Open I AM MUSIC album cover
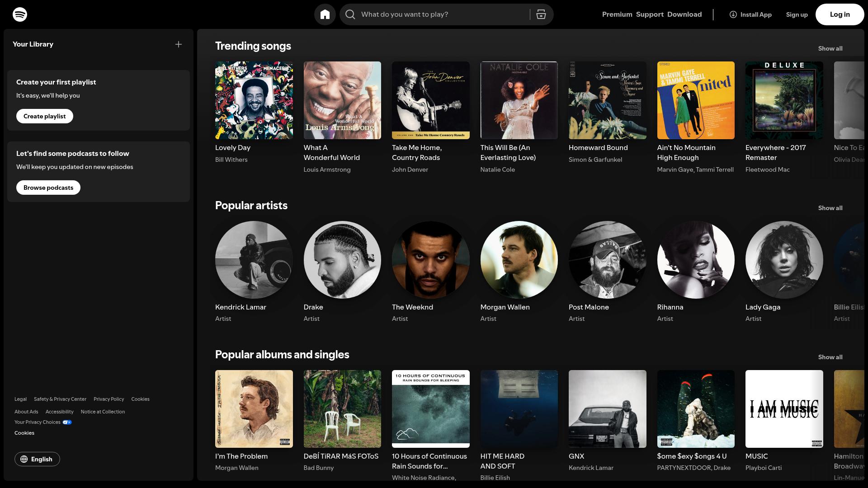868x488 pixels. tap(784, 409)
